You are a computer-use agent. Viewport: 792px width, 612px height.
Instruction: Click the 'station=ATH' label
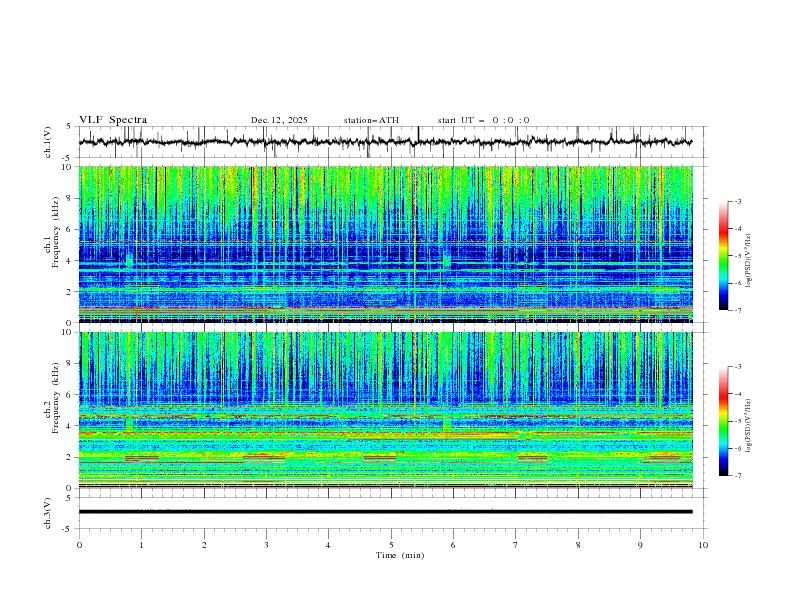point(371,120)
